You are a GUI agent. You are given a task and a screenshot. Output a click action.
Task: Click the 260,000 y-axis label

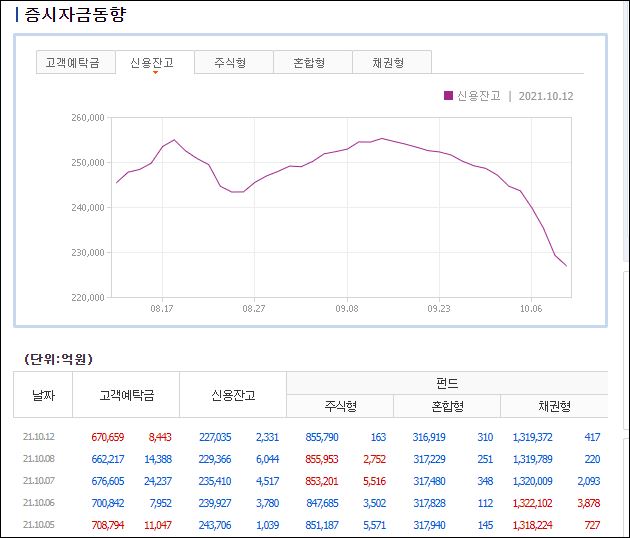click(88, 118)
